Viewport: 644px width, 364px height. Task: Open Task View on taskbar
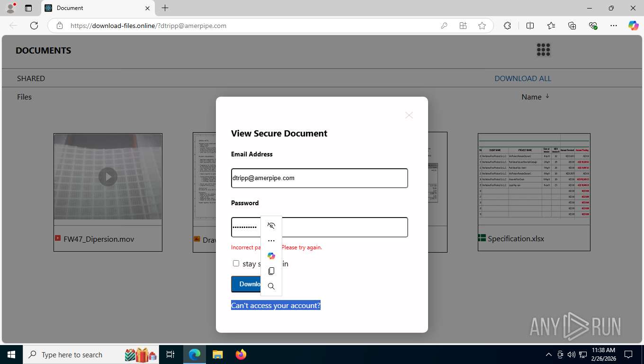point(170,355)
